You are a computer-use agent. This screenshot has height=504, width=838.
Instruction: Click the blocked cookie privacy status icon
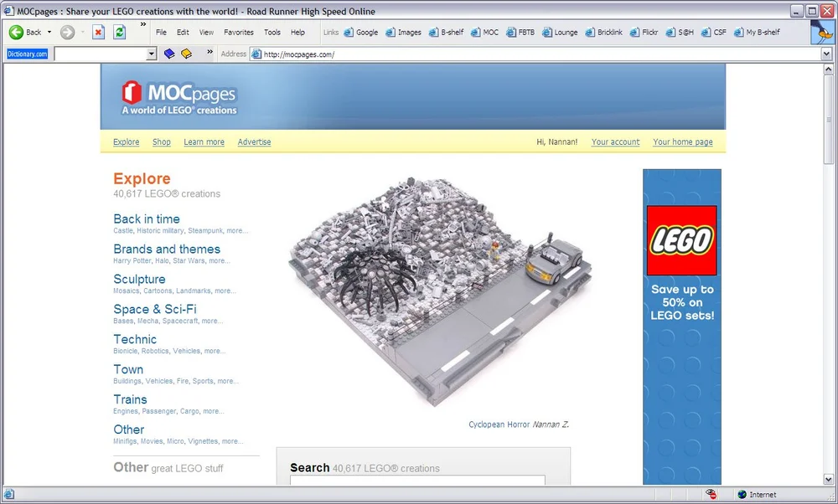click(711, 495)
